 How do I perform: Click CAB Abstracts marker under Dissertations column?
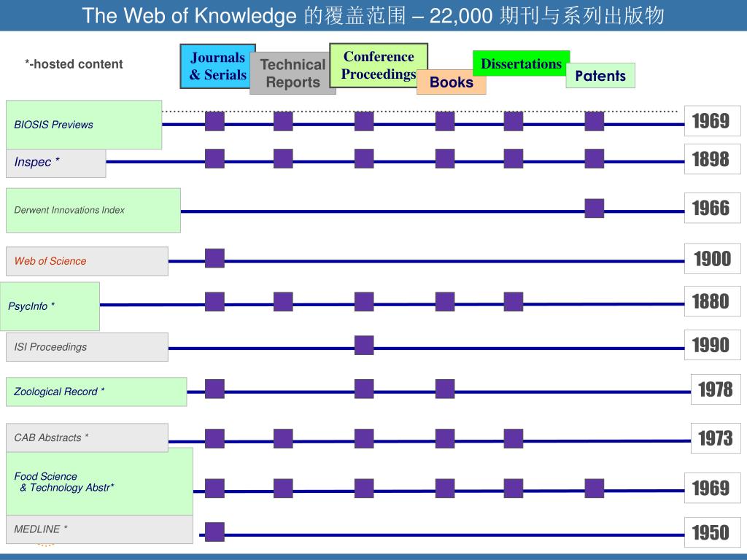click(513, 438)
